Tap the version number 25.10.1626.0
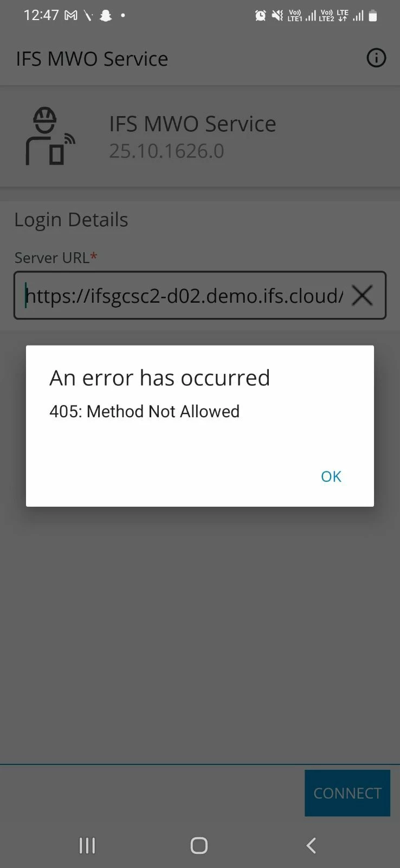The image size is (400, 868). click(x=166, y=151)
